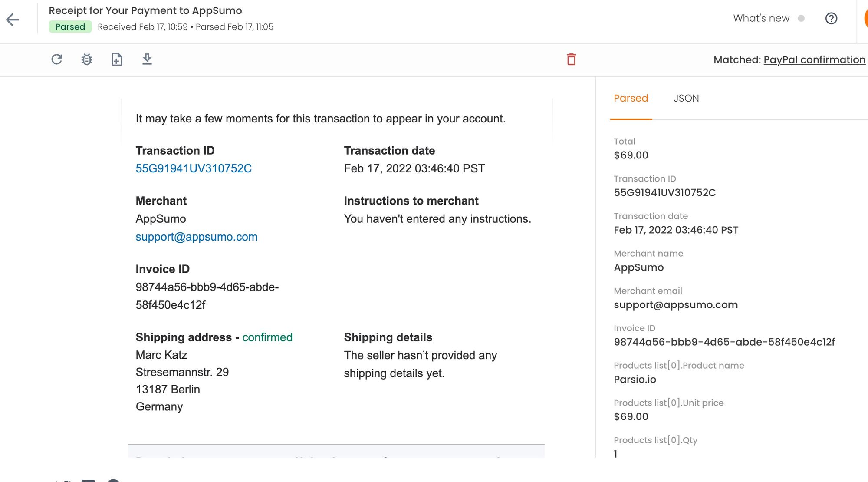
Task: Click the green Parsed status badge
Action: point(70,27)
